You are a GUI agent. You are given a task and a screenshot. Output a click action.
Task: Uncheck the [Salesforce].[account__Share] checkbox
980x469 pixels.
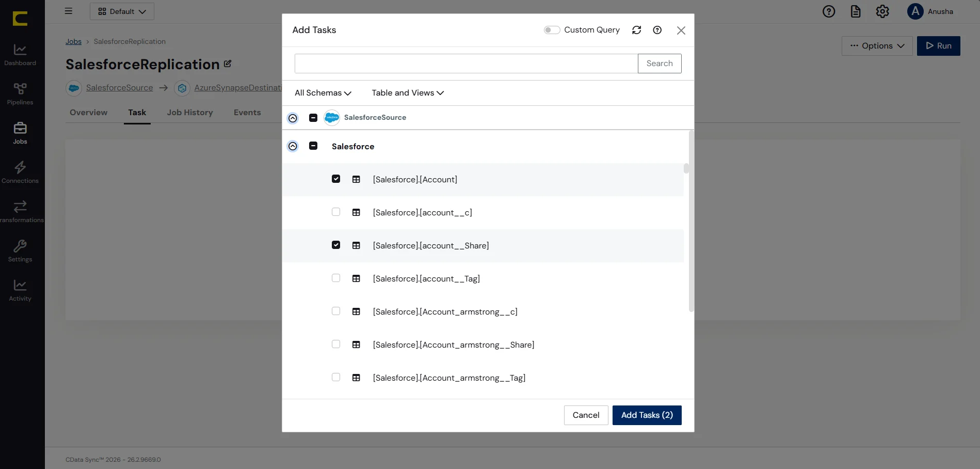[x=336, y=245]
